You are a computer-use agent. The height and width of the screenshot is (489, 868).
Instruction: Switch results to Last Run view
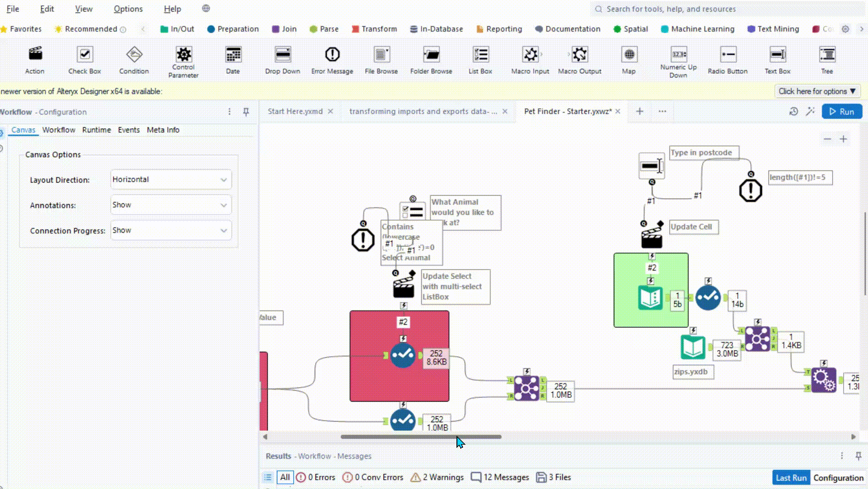(x=791, y=478)
